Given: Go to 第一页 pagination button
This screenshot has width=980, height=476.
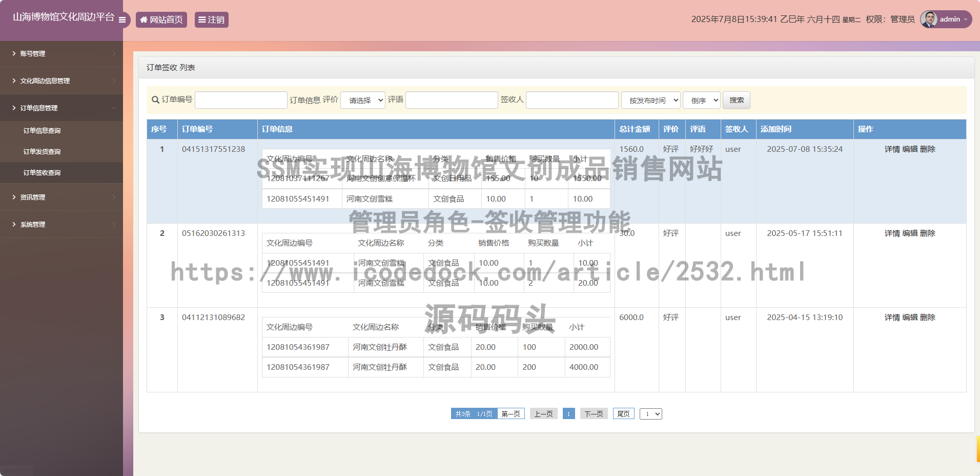Looking at the screenshot, I should point(511,413).
